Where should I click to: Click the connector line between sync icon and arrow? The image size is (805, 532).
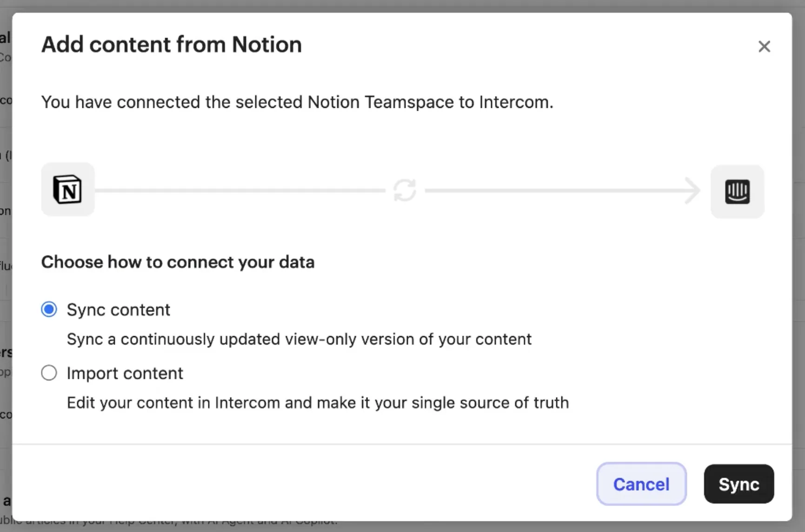point(553,190)
